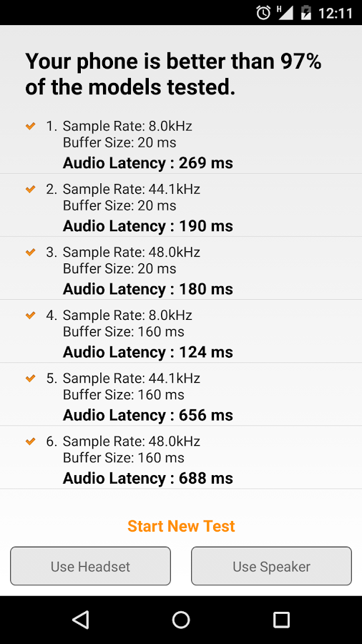The height and width of the screenshot is (644, 362).
Task: Tap the mobile signal strength icon
Action: 285,12
